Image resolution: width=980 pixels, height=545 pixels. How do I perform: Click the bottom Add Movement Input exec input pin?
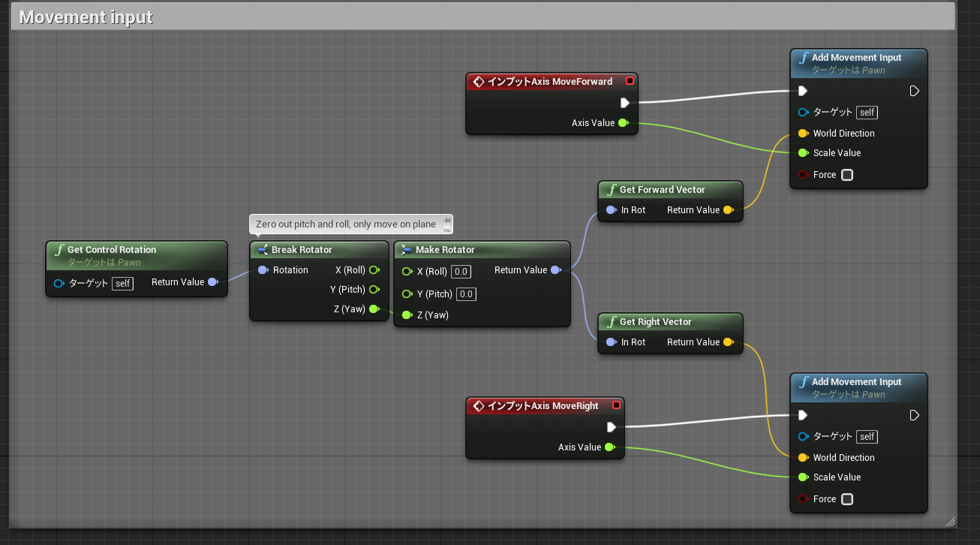tap(803, 415)
